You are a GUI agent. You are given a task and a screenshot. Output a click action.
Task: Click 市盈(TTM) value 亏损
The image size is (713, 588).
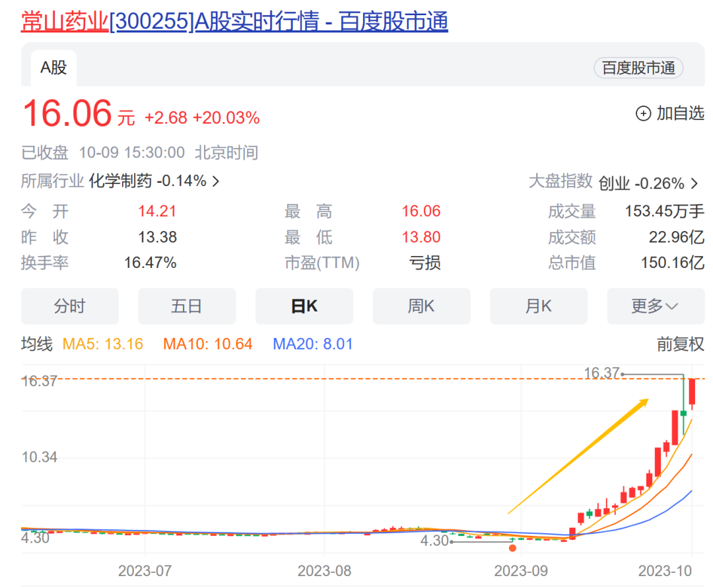[424, 263]
